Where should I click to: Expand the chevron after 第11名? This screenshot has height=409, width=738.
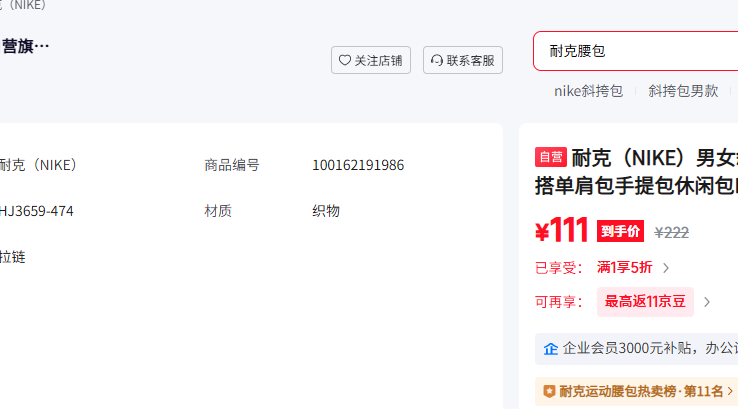[x=730, y=391]
